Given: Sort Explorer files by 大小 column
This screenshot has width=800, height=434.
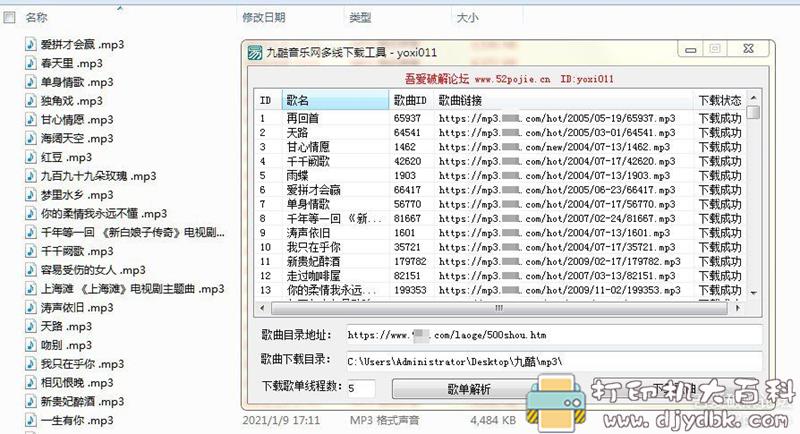Looking at the screenshot, I should pos(467,18).
